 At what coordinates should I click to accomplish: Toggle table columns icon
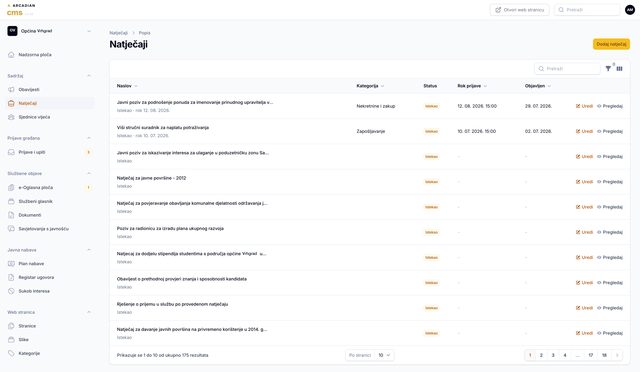click(x=619, y=69)
